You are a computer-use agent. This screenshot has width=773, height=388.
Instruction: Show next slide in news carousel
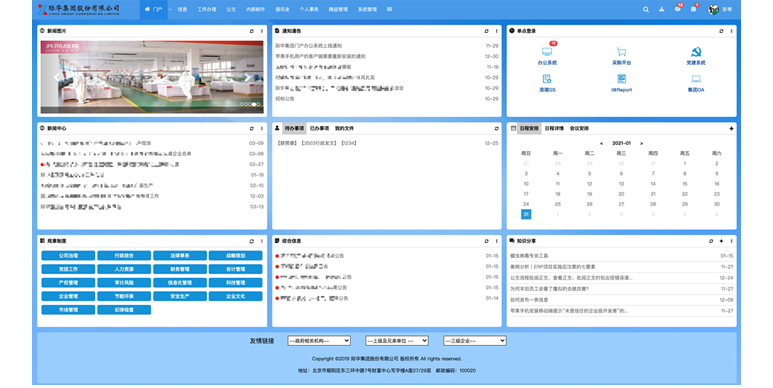click(247, 77)
